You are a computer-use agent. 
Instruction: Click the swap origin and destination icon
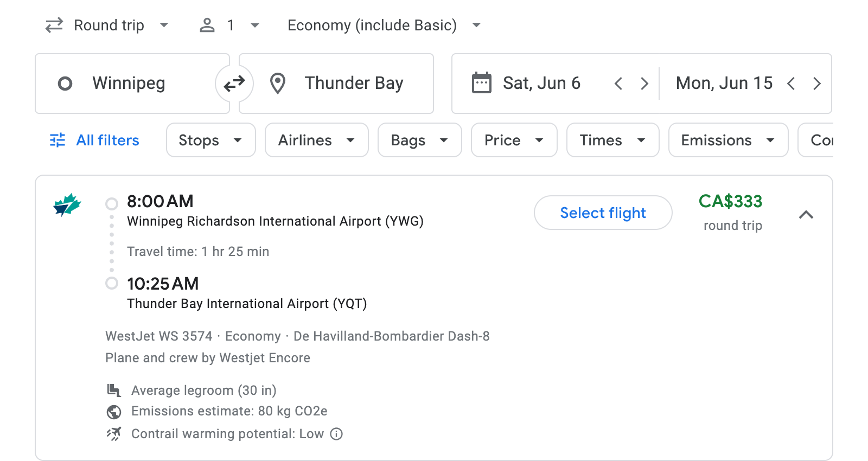[234, 83]
